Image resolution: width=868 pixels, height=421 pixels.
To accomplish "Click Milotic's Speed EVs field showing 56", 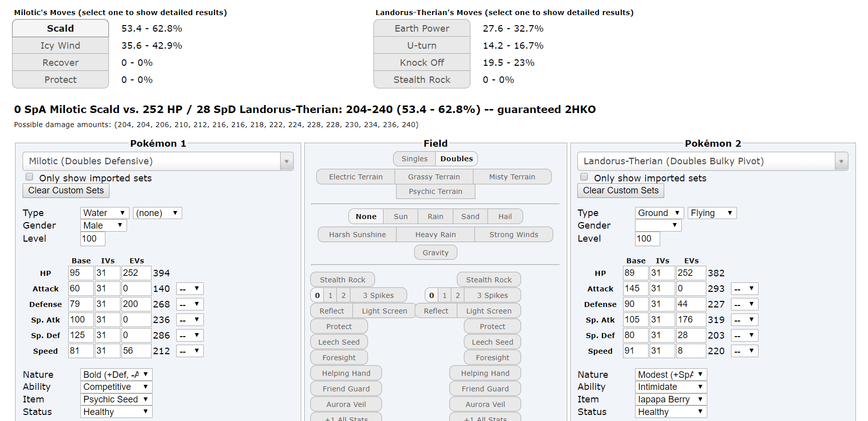I will [136, 351].
